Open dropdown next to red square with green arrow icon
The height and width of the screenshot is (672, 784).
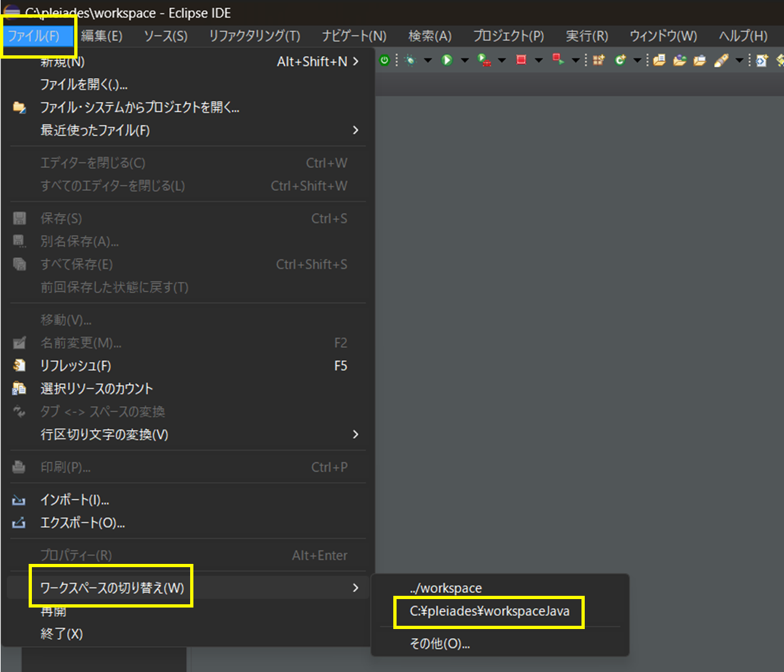pos(576,61)
